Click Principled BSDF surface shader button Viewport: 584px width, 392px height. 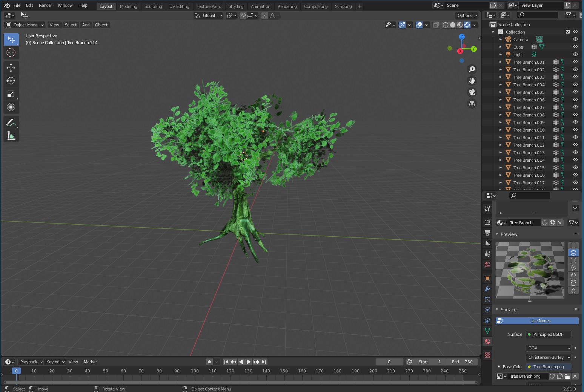(x=549, y=334)
